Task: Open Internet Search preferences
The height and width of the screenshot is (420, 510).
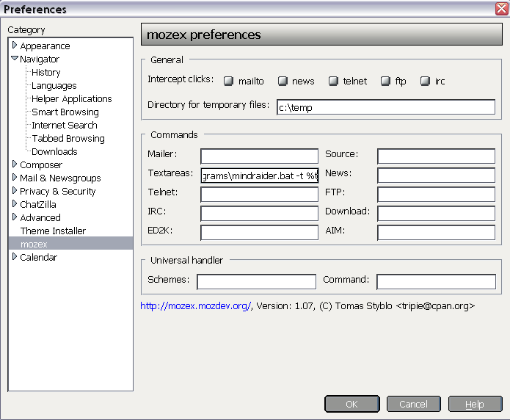Action: tap(65, 125)
